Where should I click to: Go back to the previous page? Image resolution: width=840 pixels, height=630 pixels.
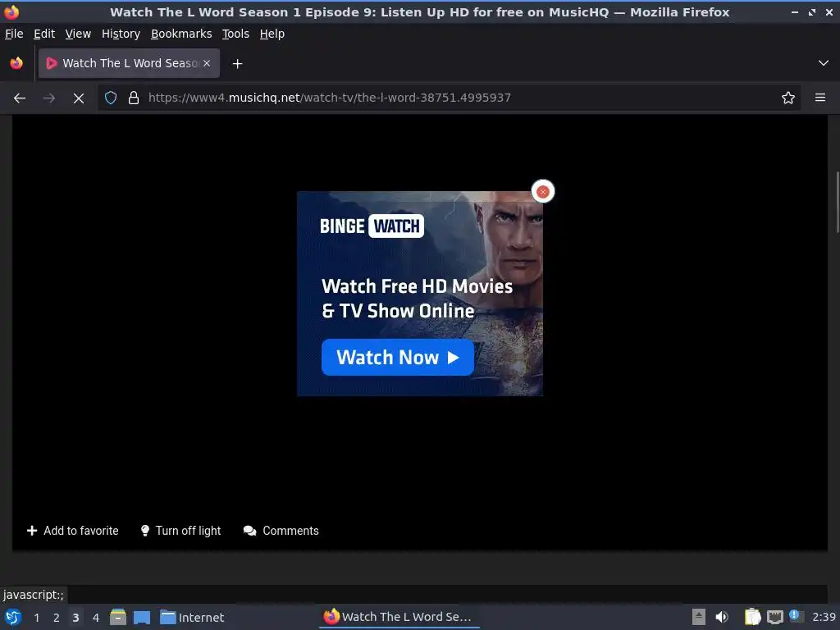coord(20,98)
